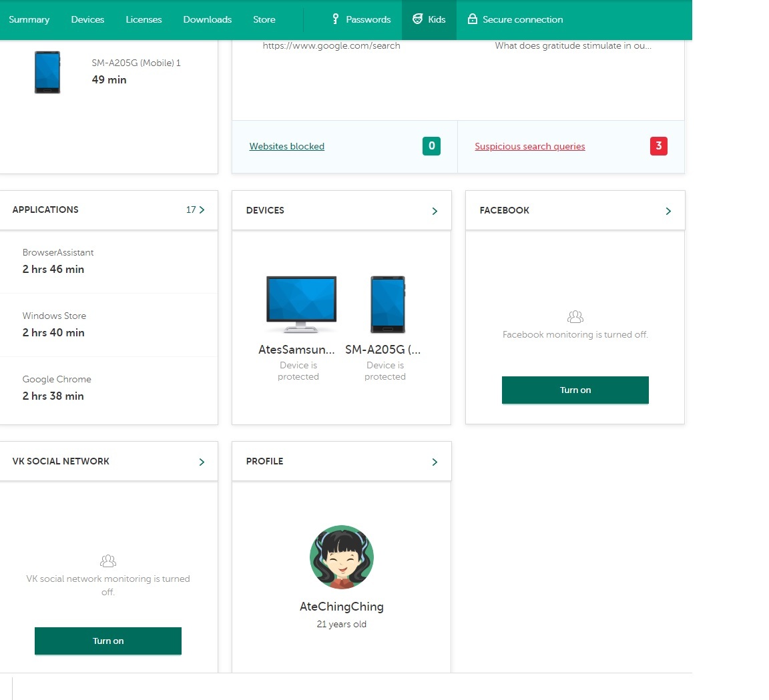The width and height of the screenshot is (769, 700).
Task: Click the SM-A205G (... device name in Devices
Action: 383,350
